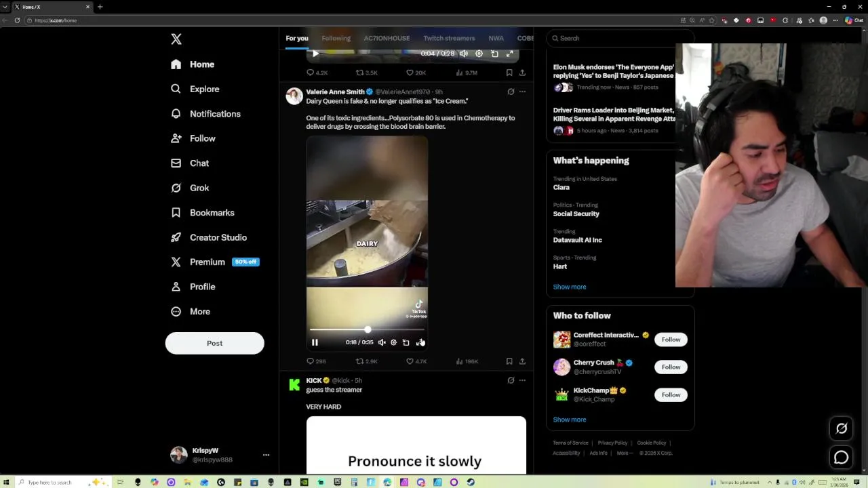Open Home in the sidebar
Screen dimensions: 868x488
(x=193, y=64)
